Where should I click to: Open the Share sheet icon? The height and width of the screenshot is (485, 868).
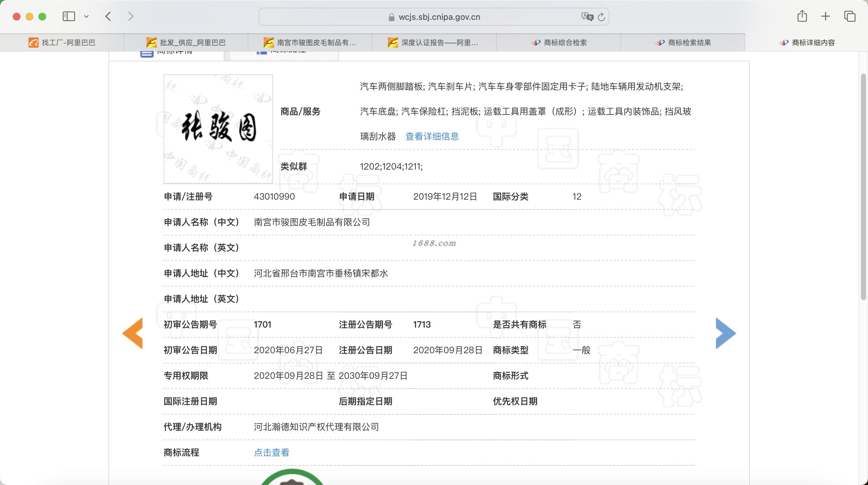[802, 16]
